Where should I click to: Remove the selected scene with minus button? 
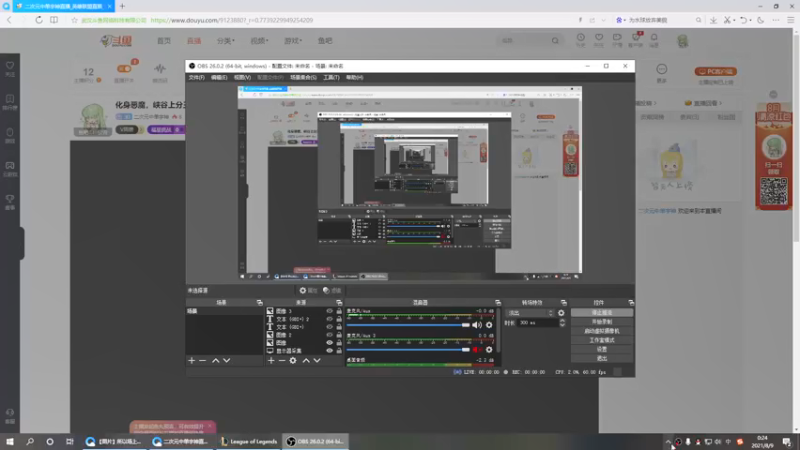point(203,361)
